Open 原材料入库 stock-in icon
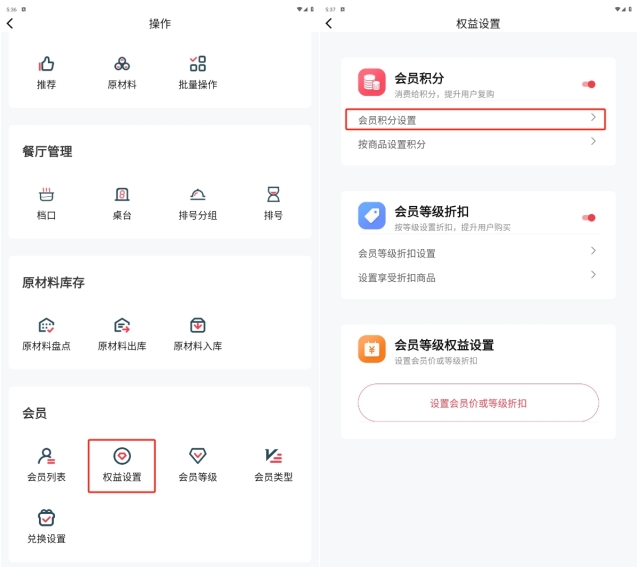Screen dimensions: 638x567 (197, 325)
